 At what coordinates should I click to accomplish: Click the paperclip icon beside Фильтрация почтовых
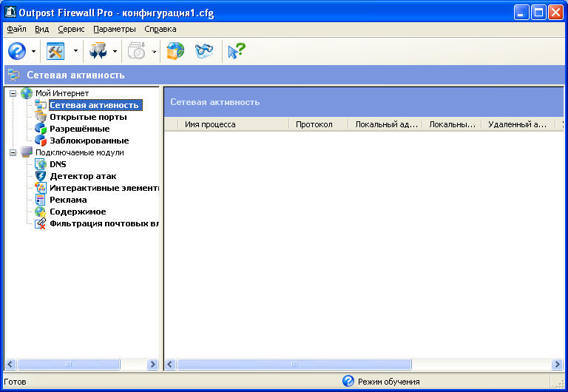point(41,223)
